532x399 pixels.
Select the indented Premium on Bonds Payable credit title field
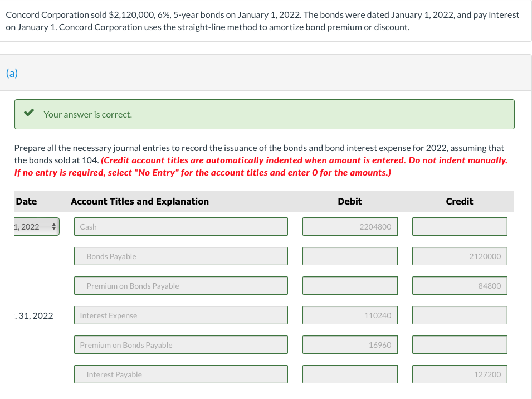181,286
